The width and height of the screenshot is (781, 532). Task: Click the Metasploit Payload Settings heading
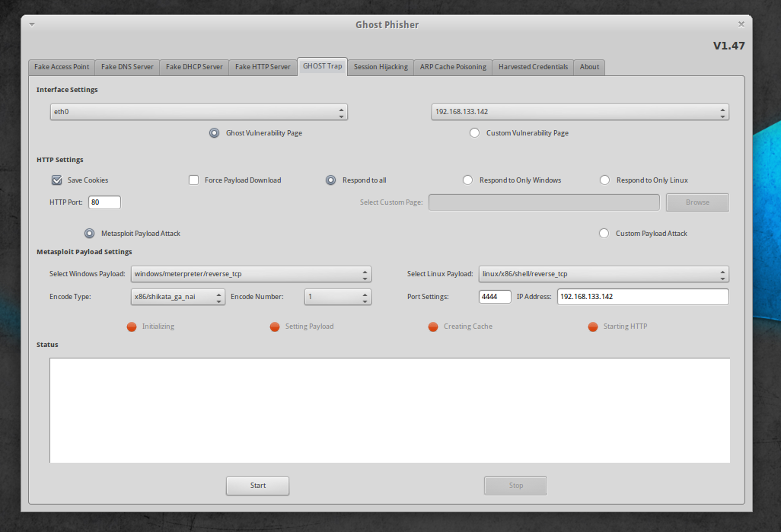point(84,252)
